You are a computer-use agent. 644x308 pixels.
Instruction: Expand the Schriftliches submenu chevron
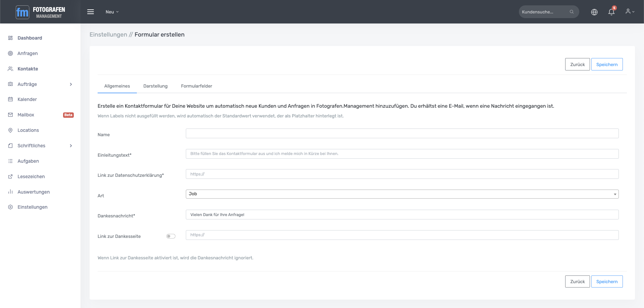tap(71, 146)
